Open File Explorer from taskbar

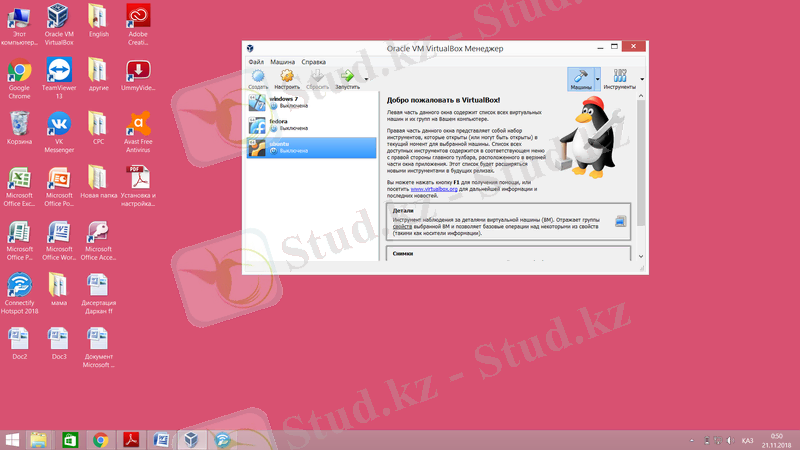pos(39,440)
